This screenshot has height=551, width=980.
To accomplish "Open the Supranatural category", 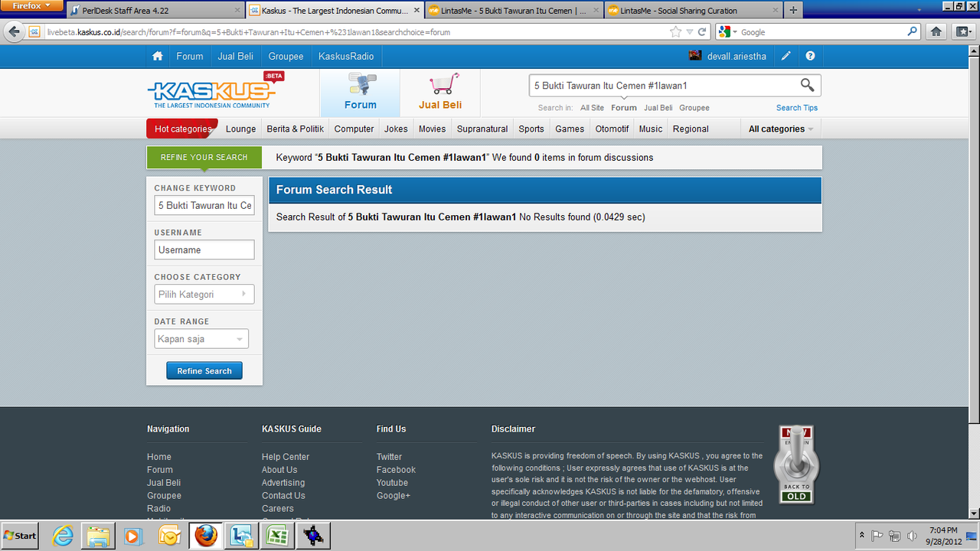I will 482,129.
